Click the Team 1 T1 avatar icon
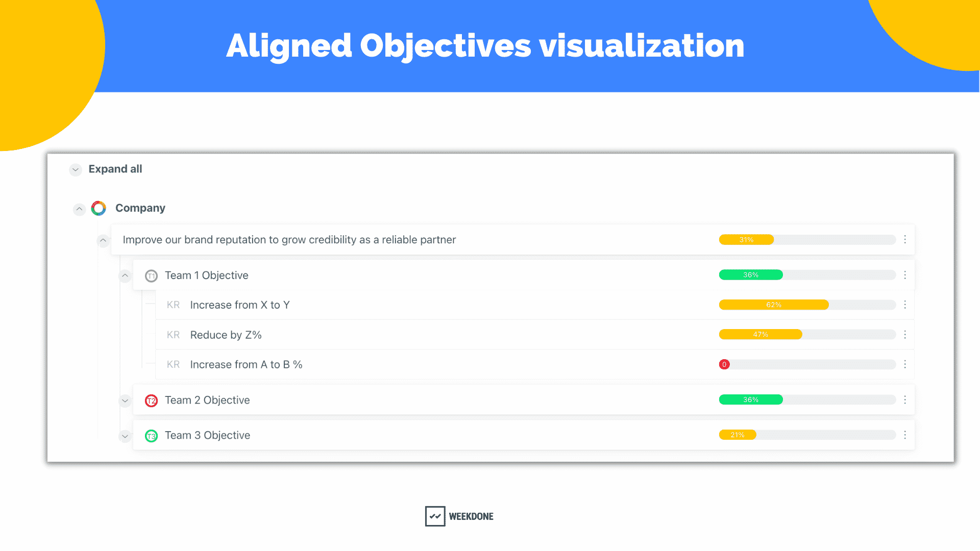This screenshot has height=551, width=980. (151, 276)
